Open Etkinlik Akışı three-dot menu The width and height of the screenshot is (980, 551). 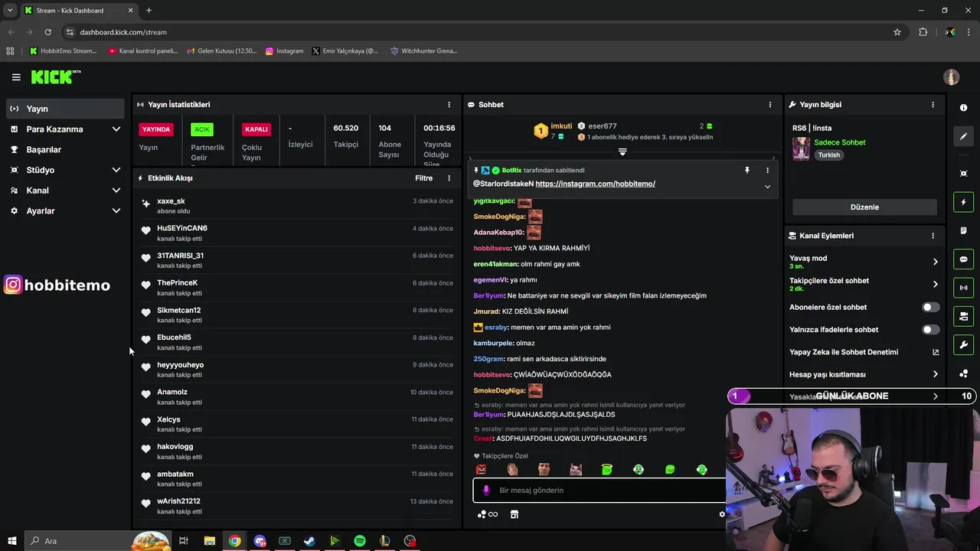pyautogui.click(x=449, y=178)
